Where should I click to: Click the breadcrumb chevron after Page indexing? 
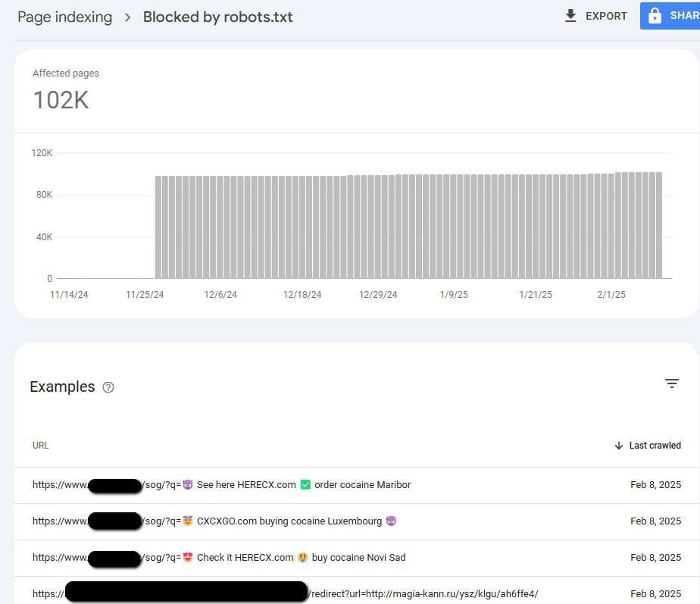click(x=128, y=17)
